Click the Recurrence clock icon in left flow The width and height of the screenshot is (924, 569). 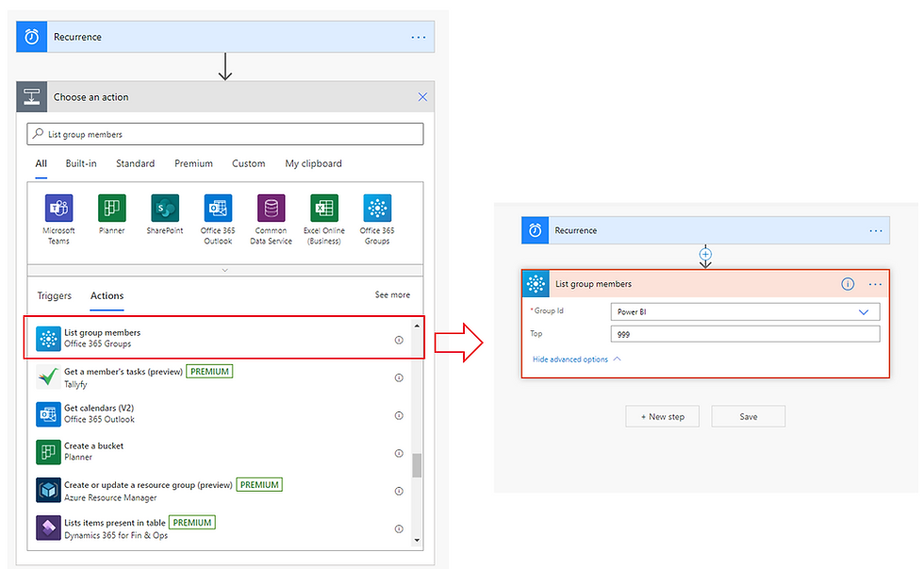pos(32,37)
